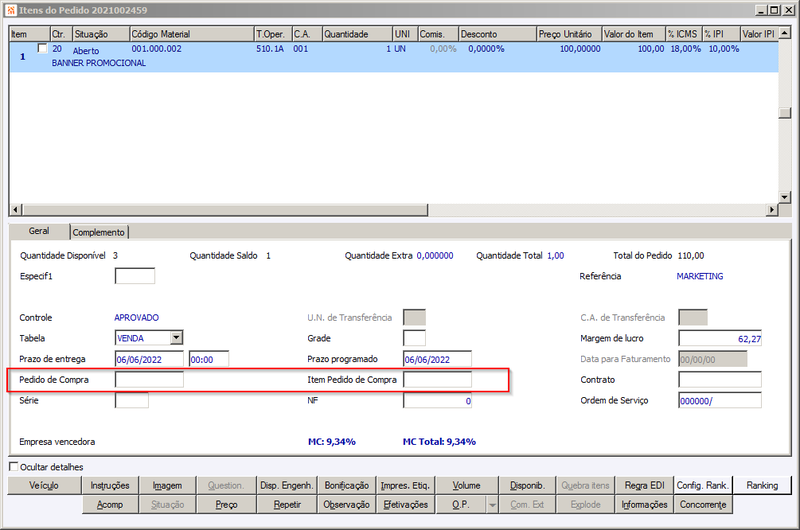Click the item grid's scroll-down arrow

pyautogui.click(x=786, y=198)
